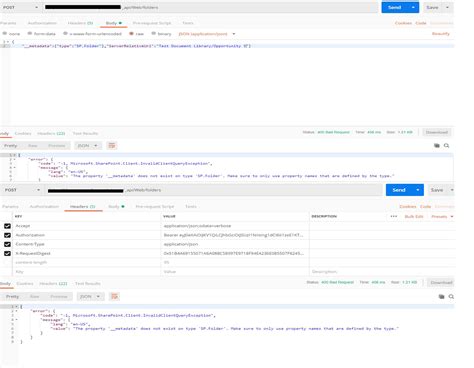Expand the arrow beside the lower Send button

(x=418, y=190)
